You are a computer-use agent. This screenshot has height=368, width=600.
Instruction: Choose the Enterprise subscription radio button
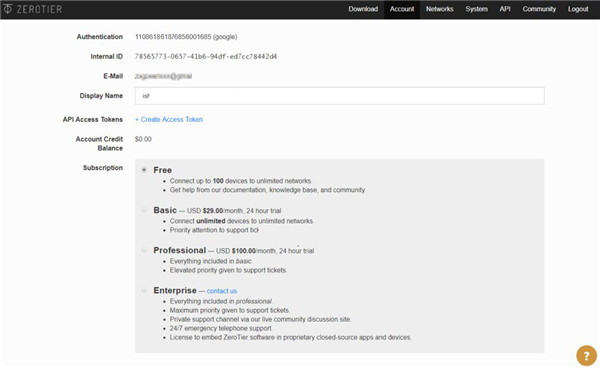(144, 290)
